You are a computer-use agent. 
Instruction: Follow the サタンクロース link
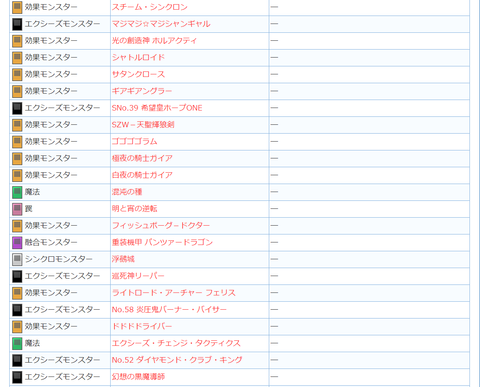[x=138, y=74]
